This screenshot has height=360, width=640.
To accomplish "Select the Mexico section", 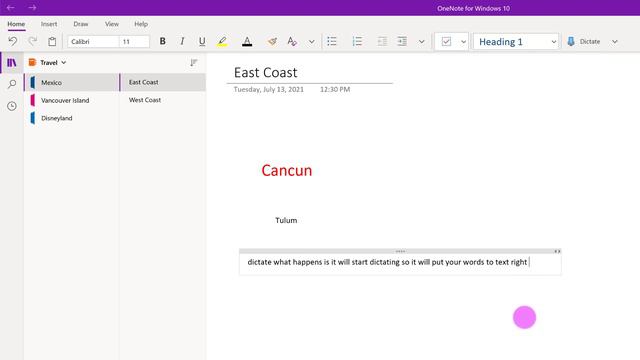I will tap(71, 82).
